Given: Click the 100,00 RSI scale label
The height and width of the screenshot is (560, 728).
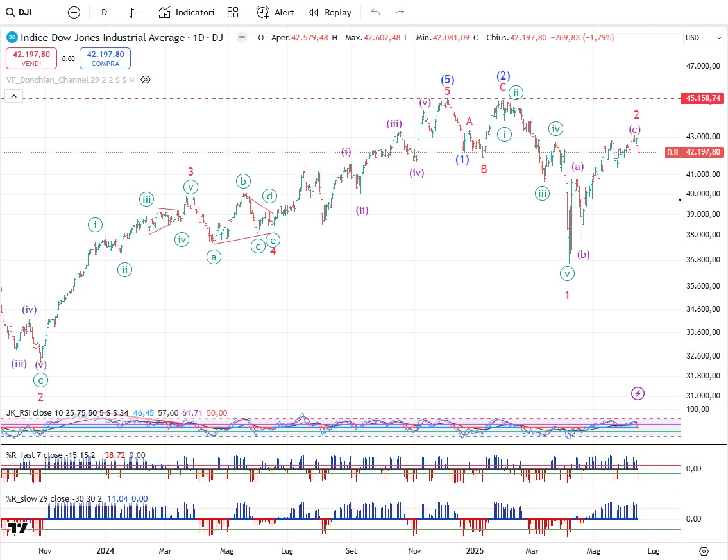Looking at the screenshot, I should pos(698,409).
